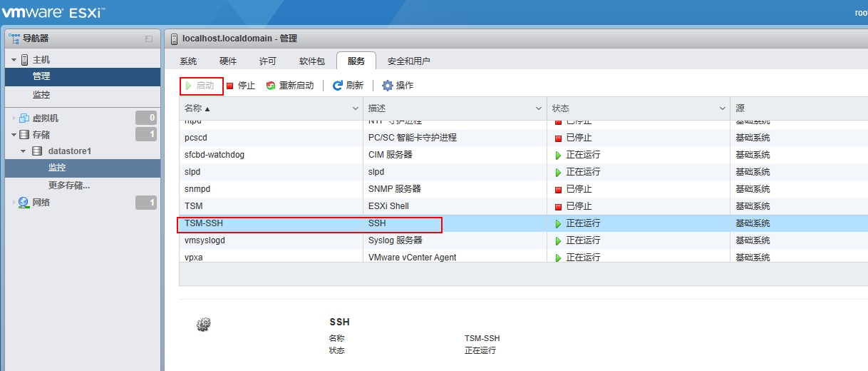Collapse the Storage (存储) tree node
This screenshot has width=868, height=371.
click(x=13, y=135)
